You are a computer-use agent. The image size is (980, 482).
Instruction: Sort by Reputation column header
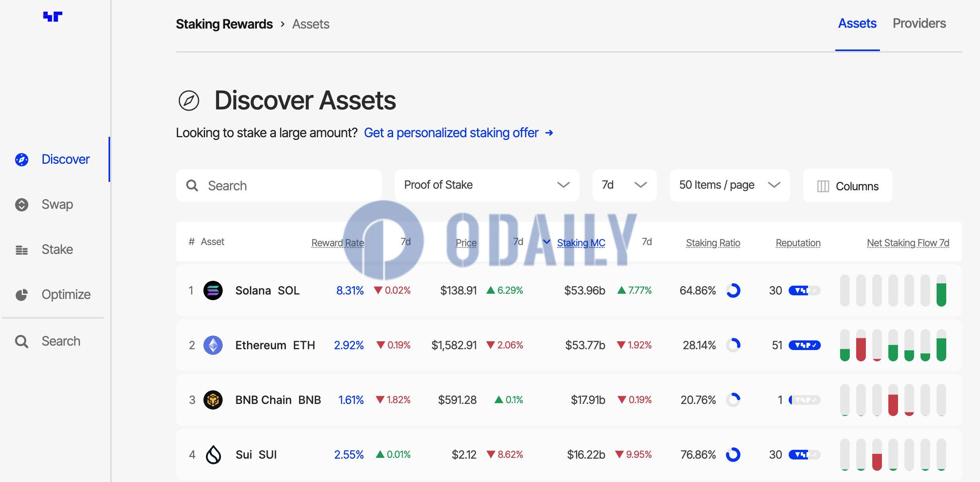[x=798, y=243]
